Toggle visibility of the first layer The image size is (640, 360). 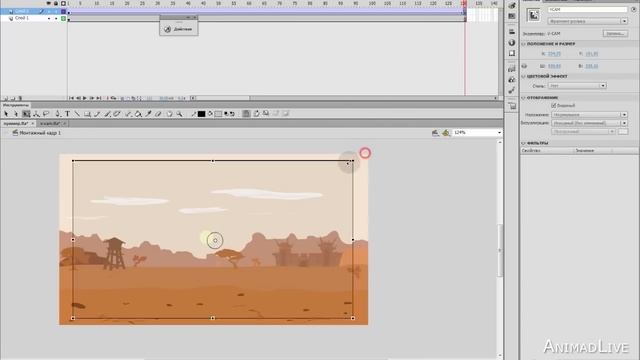49,11
